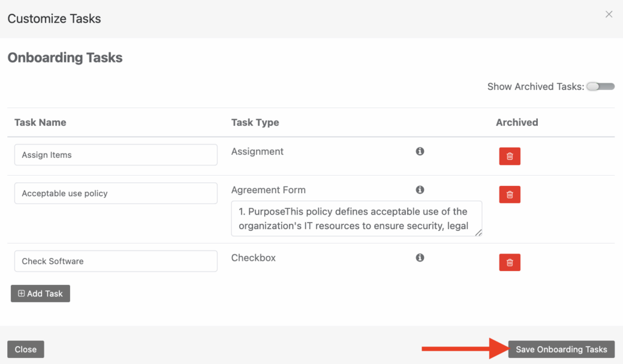Click the text area resize handle
The height and width of the screenshot is (364, 623).
click(479, 233)
